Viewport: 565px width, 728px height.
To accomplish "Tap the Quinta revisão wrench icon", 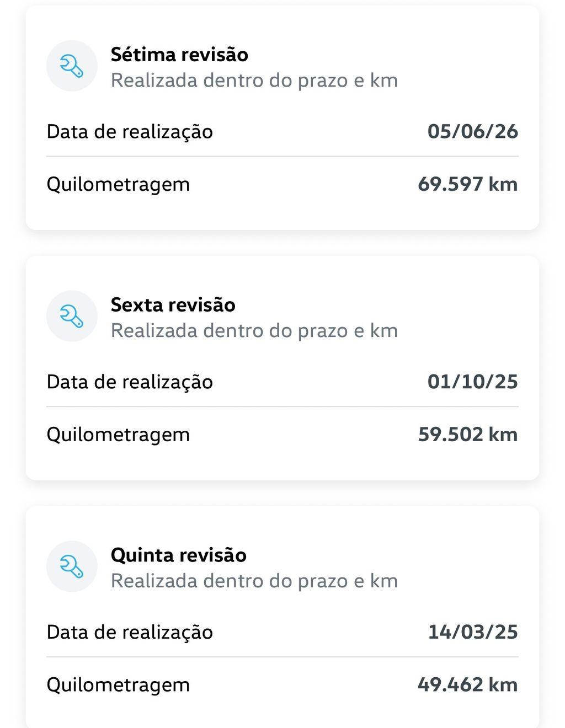I will 72,566.
